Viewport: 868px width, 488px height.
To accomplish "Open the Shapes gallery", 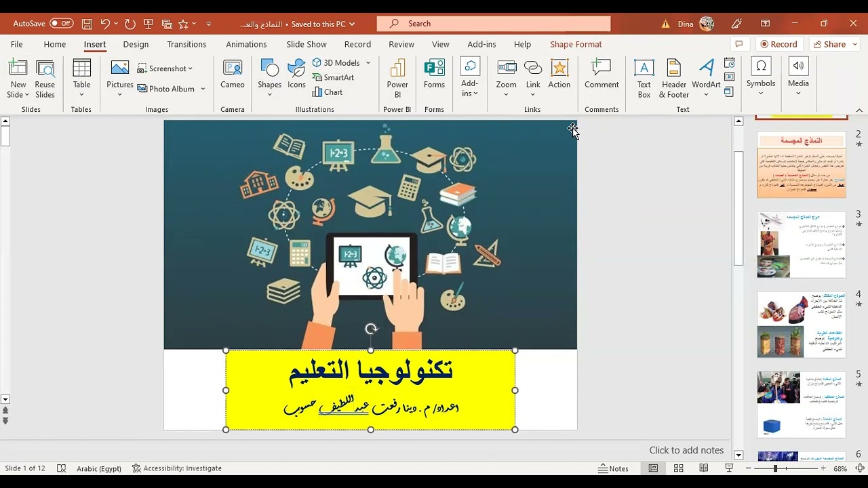I will coord(269,79).
